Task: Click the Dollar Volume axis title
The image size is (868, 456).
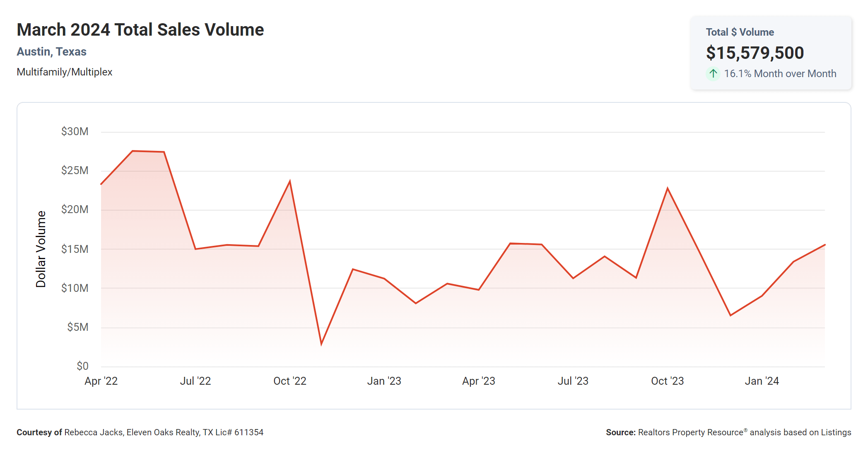Action: [x=41, y=249]
